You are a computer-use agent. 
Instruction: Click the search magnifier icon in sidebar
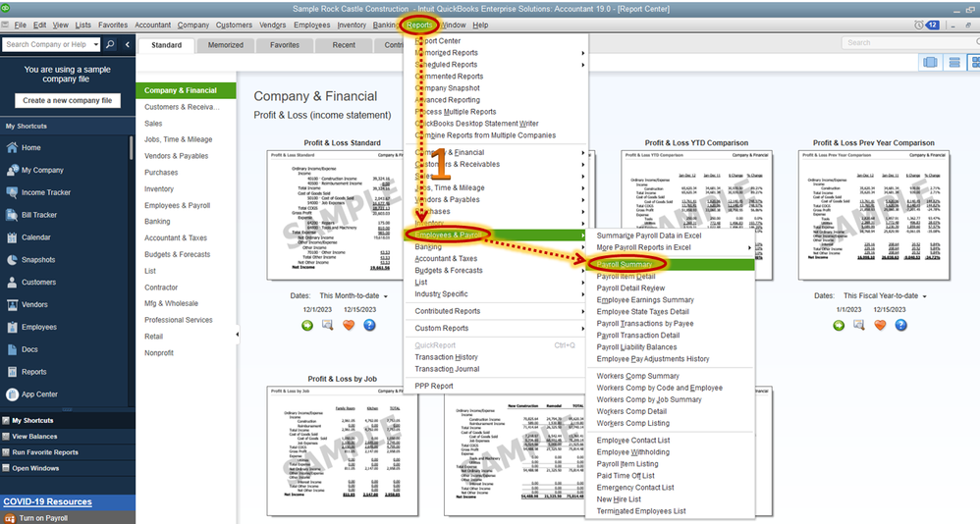[110, 44]
